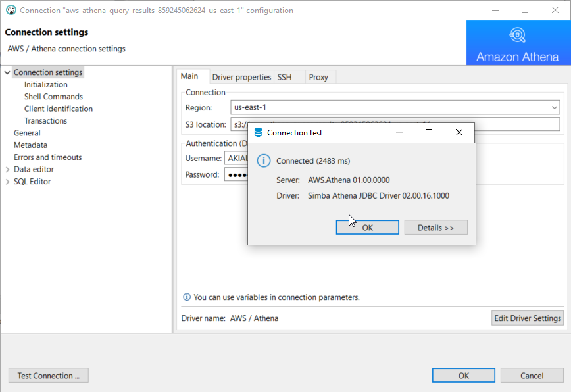Select Shell Commands in the tree
Image resolution: width=571 pixels, height=392 pixels.
[x=53, y=97]
